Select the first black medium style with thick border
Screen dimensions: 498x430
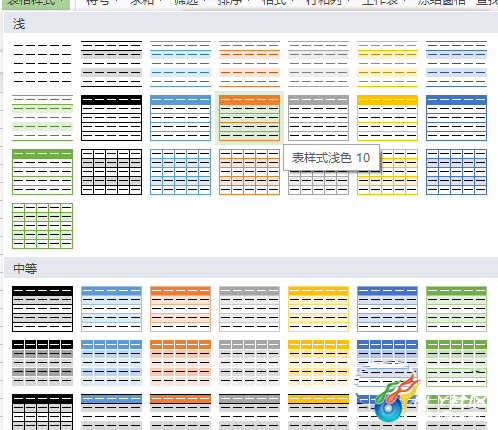[x=43, y=309]
